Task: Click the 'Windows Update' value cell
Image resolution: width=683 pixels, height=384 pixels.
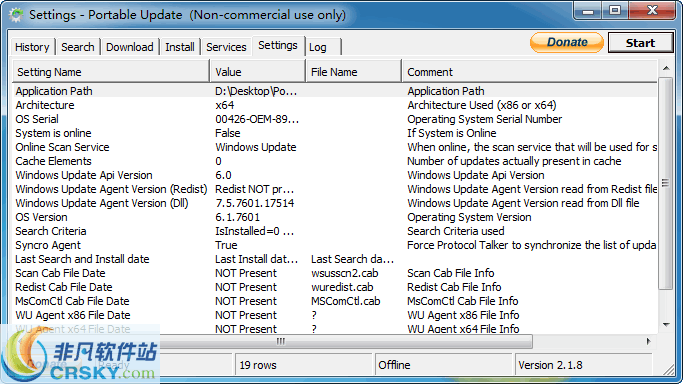Action: [x=256, y=147]
